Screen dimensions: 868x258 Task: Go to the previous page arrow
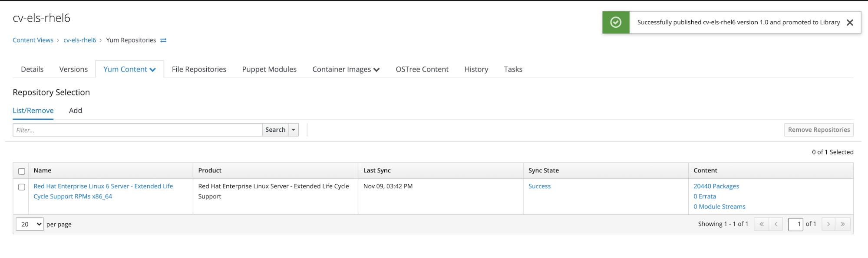point(776,224)
